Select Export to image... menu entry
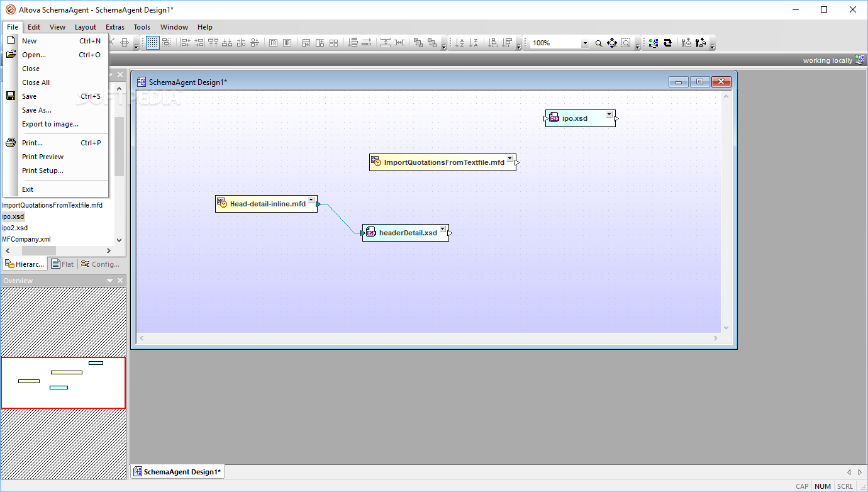Screen dimensions: 868x492 [57, 124]
